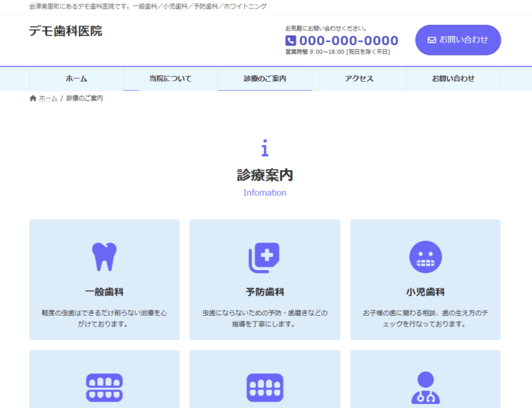The width and height of the screenshot is (532, 408).
Task: Select the 診療のご案内 navigation tab
Action: coord(265,79)
